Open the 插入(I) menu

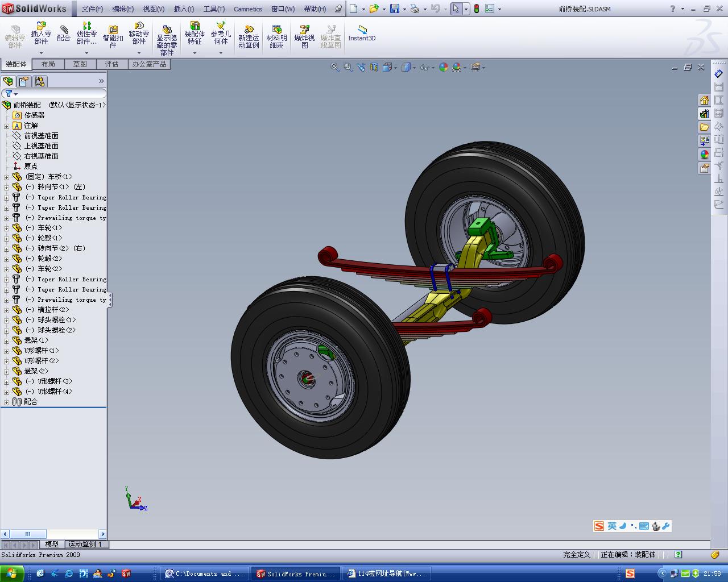point(184,9)
